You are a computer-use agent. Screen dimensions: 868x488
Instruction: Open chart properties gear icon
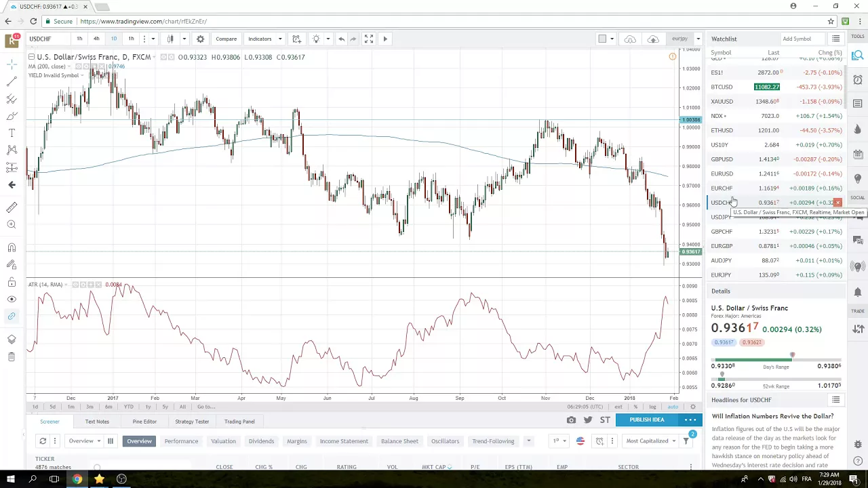(x=200, y=39)
